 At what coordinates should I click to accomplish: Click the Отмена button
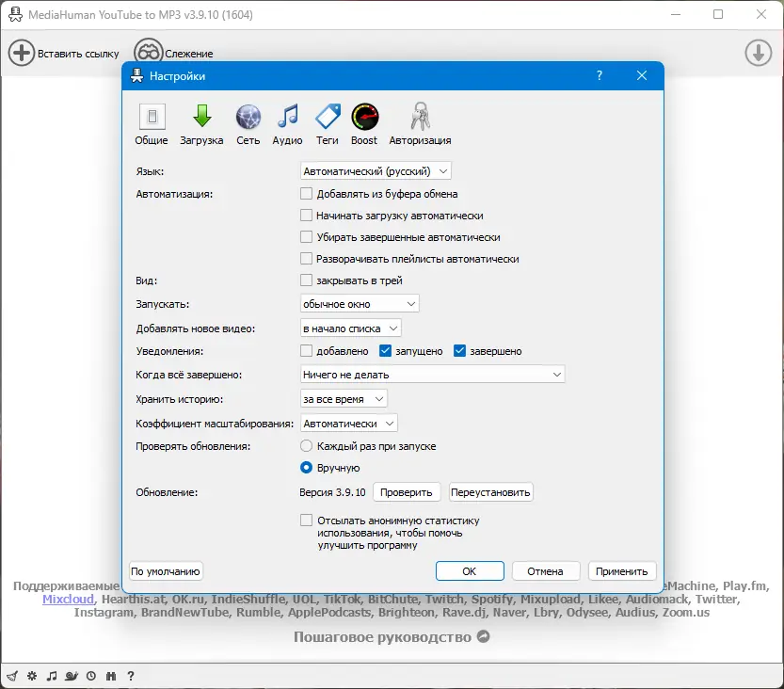click(546, 571)
